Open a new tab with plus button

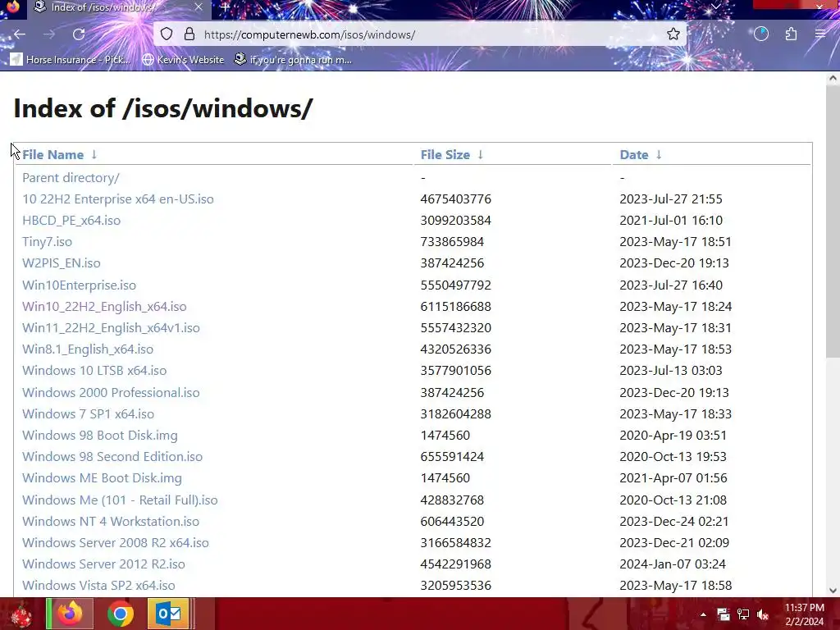[226, 7]
